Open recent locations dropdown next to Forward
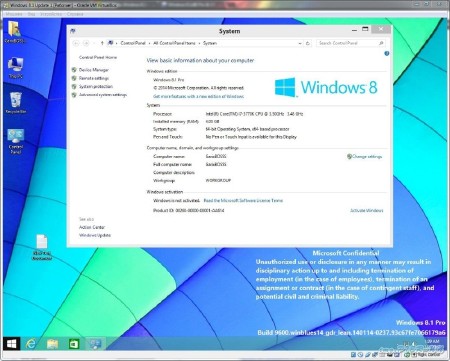450x361 pixels. [x=94, y=43]
